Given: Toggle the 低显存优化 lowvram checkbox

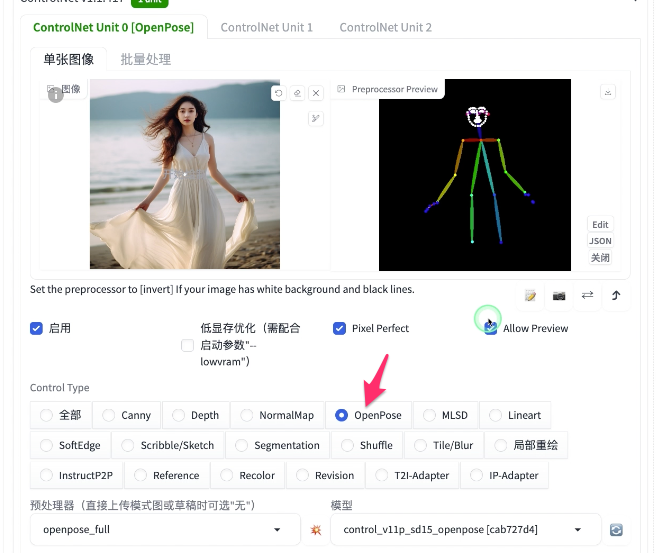Looking at the screenshot, I should click(x=187, y=346).
